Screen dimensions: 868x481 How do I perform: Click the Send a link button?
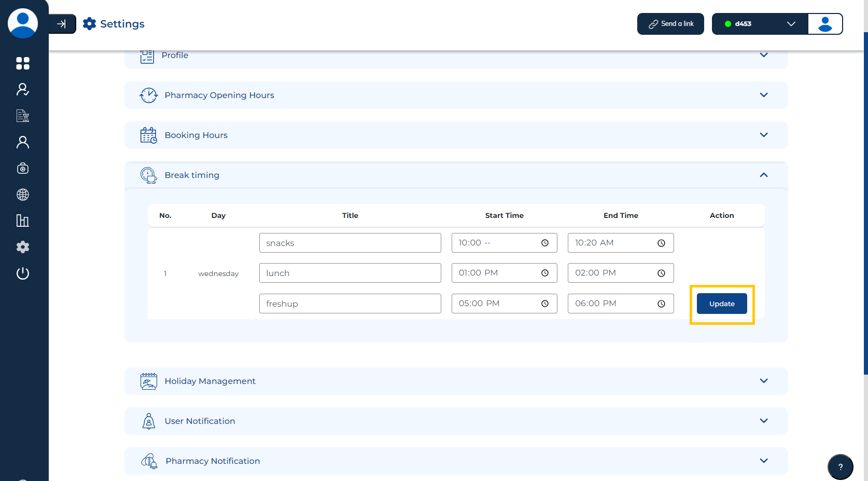670,24
